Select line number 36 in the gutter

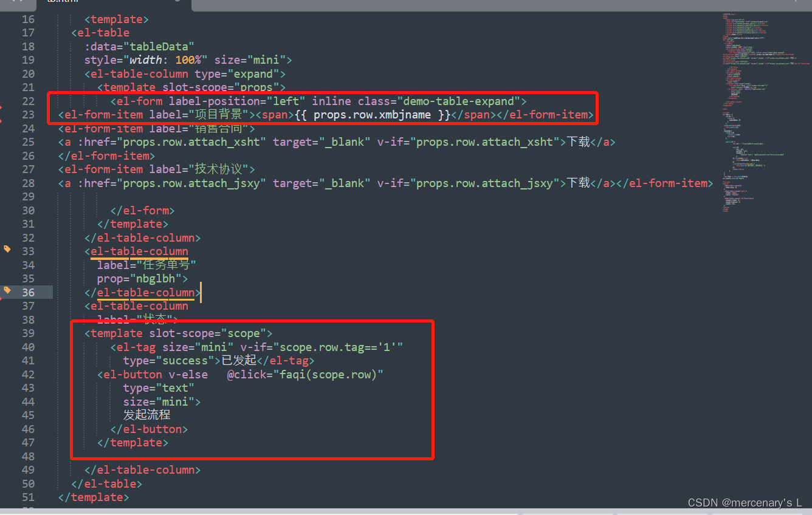(28, 292)
